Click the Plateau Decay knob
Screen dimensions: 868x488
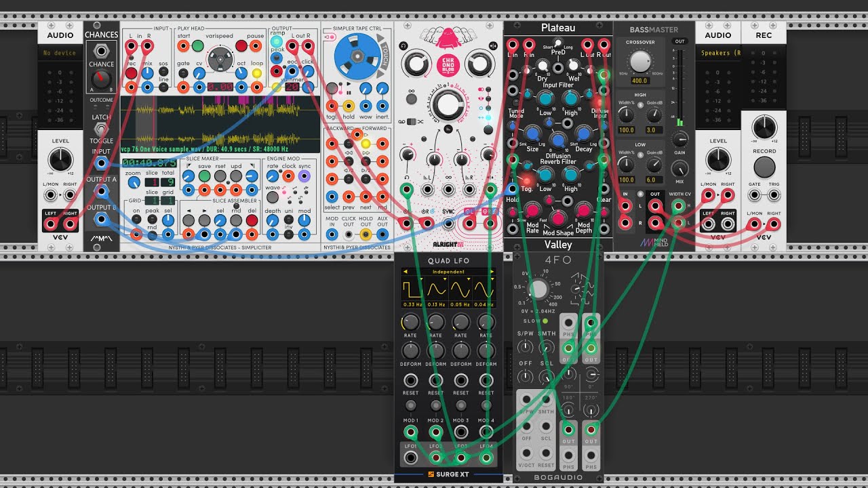click(583, 134)
